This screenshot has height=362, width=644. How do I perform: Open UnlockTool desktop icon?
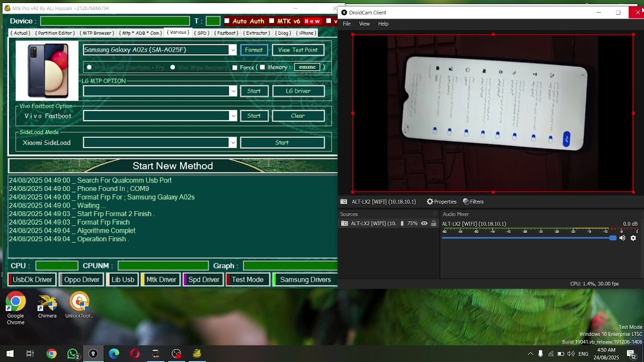(x=79, y=306)
